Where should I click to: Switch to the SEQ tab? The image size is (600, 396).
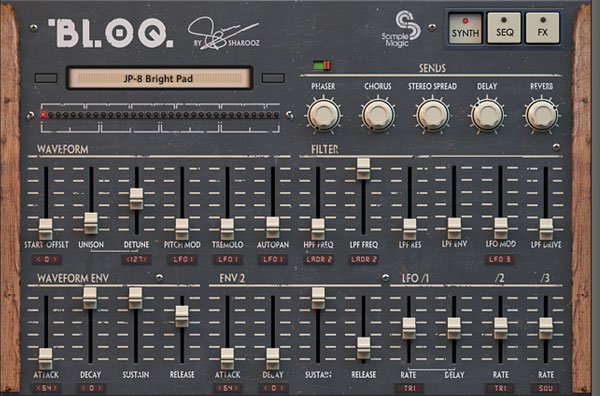click(x=504, y=28)
